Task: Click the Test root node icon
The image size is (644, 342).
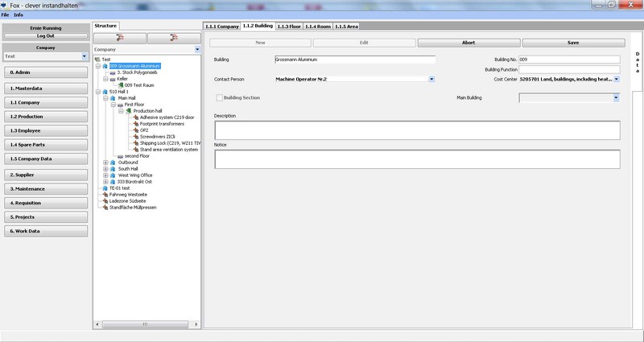Action: tap(97, 60)
